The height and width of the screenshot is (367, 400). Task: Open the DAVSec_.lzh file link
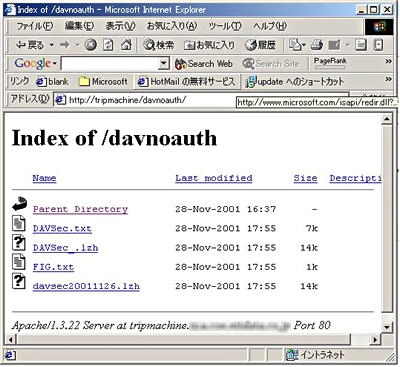click(x=65, y=248)
